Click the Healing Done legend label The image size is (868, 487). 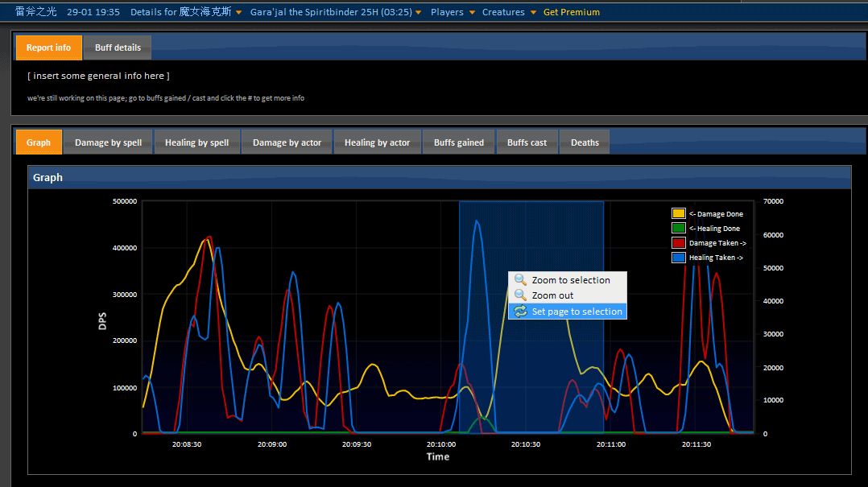point(715,229)
